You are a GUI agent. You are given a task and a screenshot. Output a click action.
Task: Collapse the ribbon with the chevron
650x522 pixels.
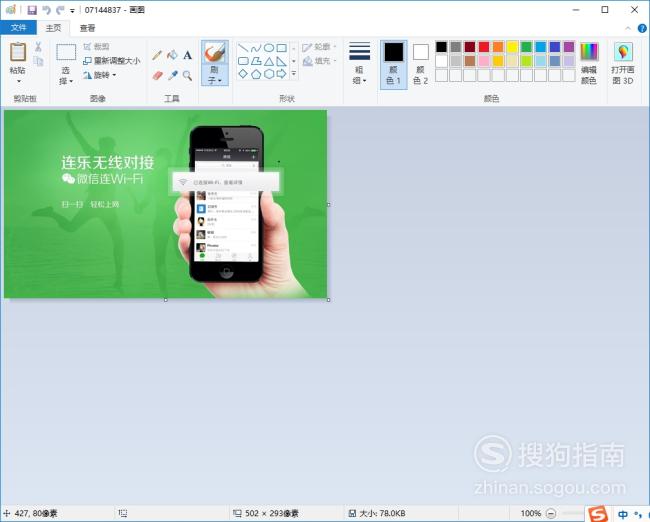(x=628, y=28)
